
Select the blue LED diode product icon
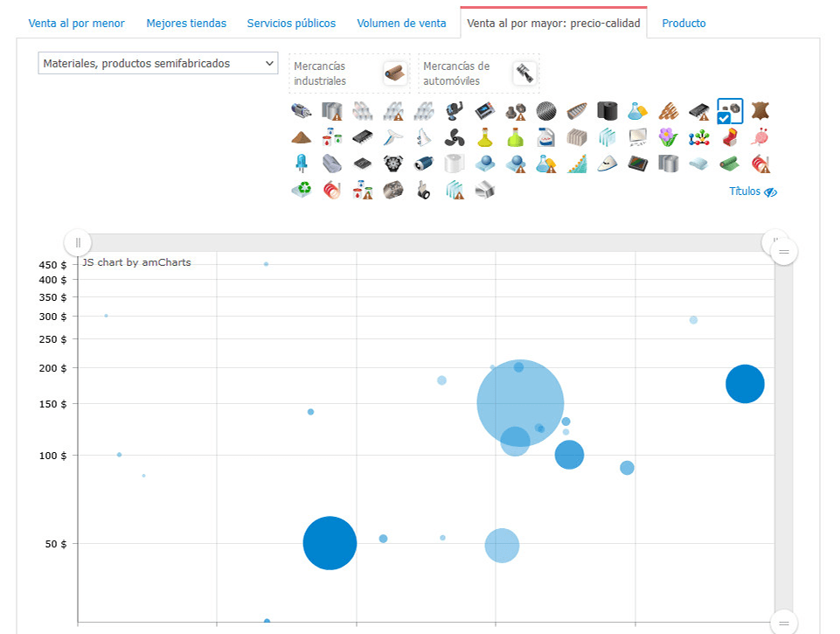click(x=301, y=164)
